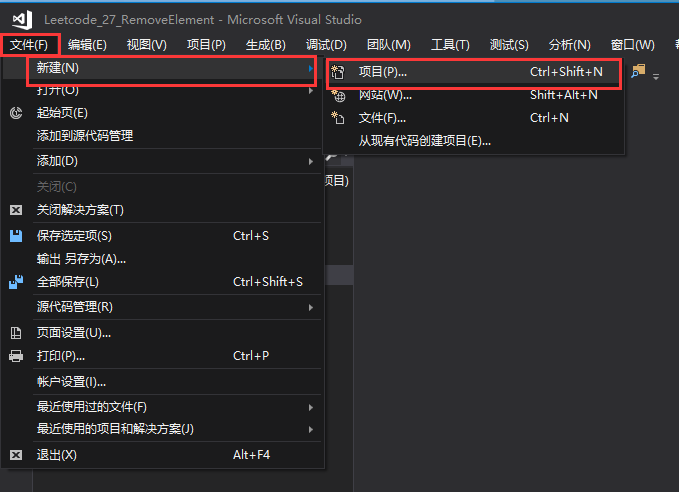Click the Shift+Alt+N shortcut text

563,95
